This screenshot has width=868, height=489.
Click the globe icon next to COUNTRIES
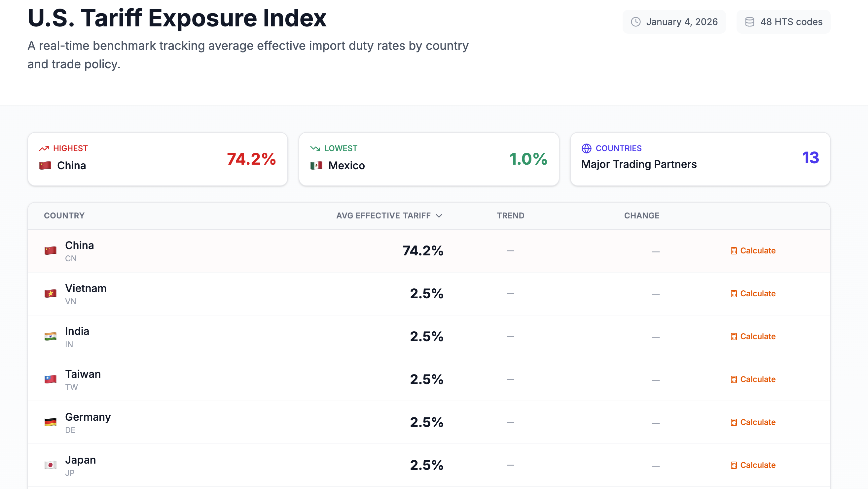pos(586,148)
